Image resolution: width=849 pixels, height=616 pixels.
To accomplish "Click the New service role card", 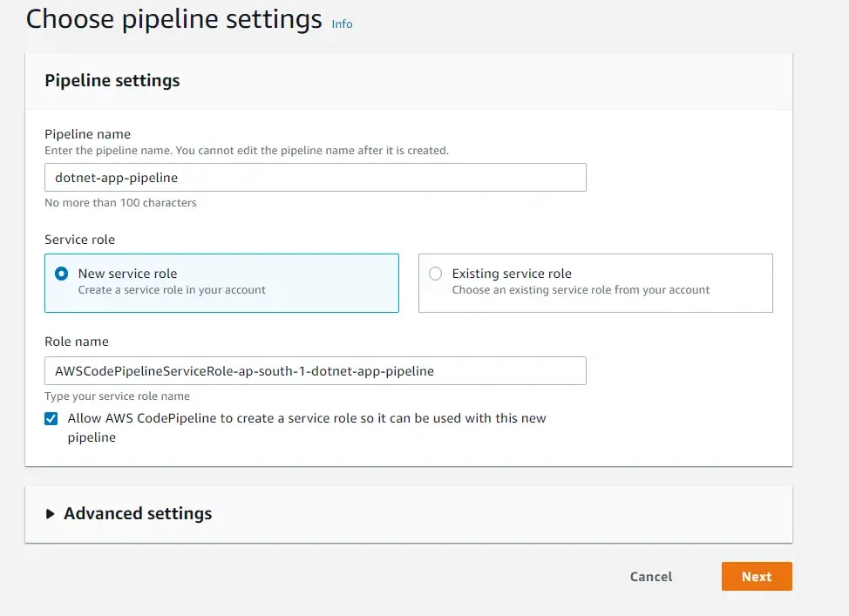I will coord(221,282).
